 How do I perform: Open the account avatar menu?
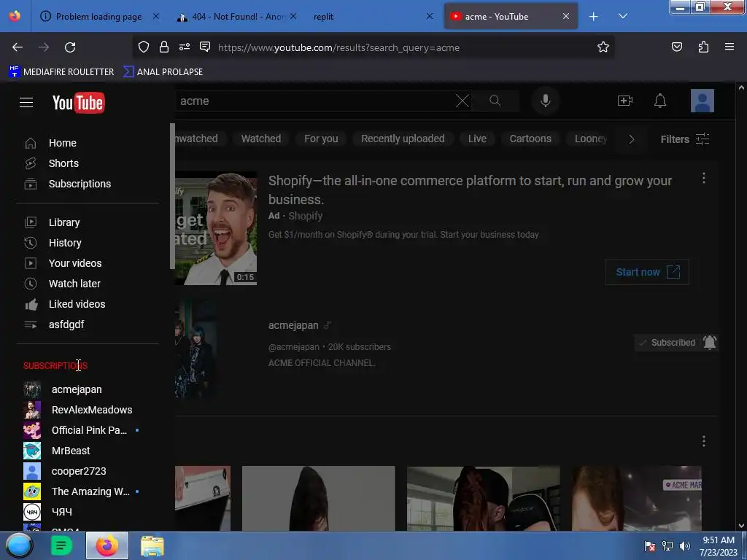[703, 101]
